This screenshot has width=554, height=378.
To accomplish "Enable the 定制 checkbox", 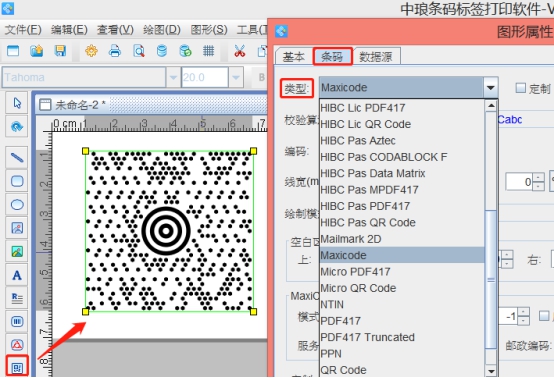I will (x=520, y=88).
